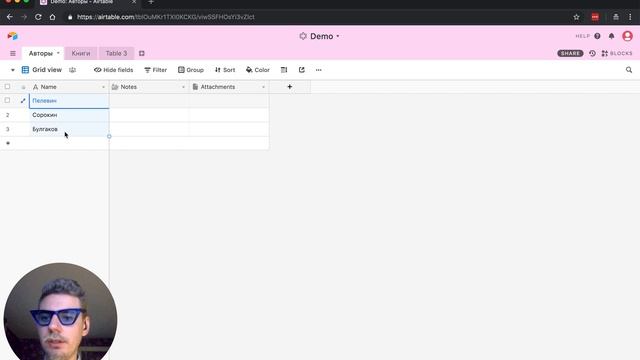This screenshot has width=640, height=360.
Task: Open the Blocks panel
Action: 617,53
